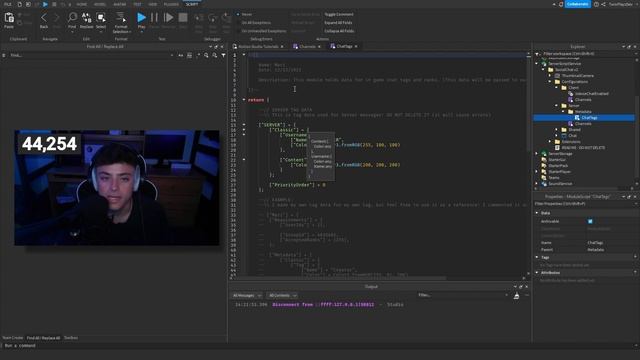Click the Replace tool icon
Screen dimensions: 640x360
86,17
